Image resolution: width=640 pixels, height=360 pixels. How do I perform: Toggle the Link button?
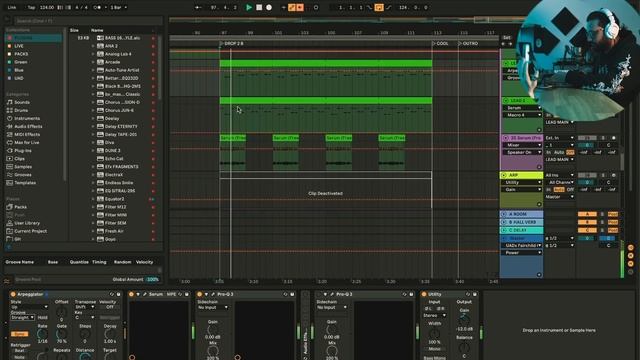point(12,7)
